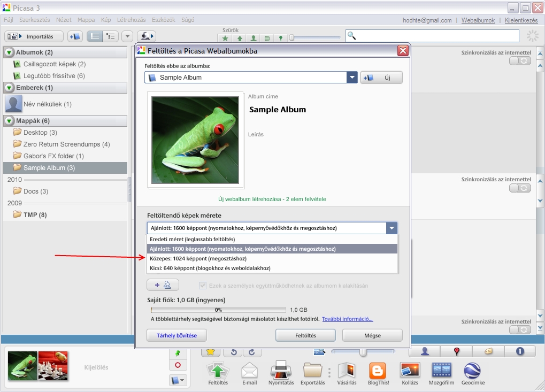
Task: Open the Docs (3) folder
Action: 35,191
